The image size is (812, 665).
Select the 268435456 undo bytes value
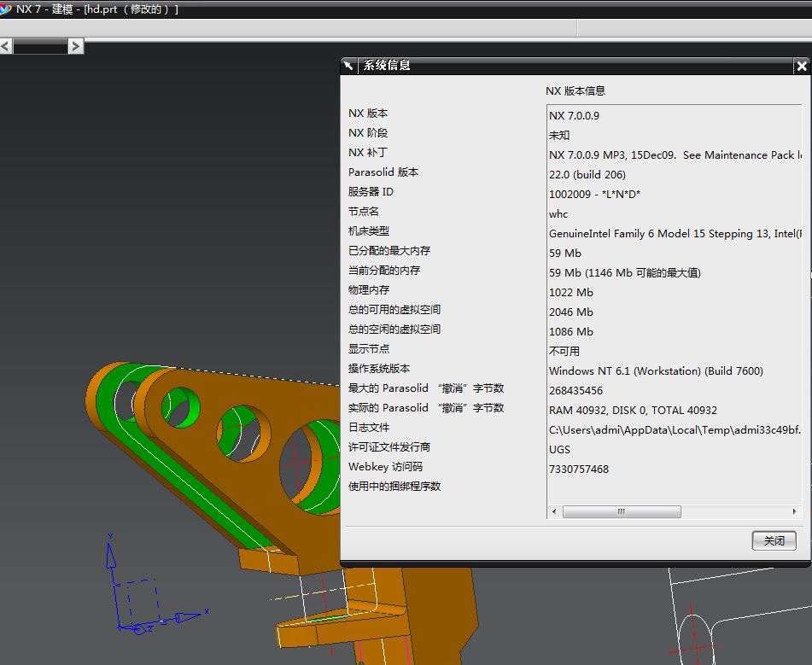tap(575, 391)
